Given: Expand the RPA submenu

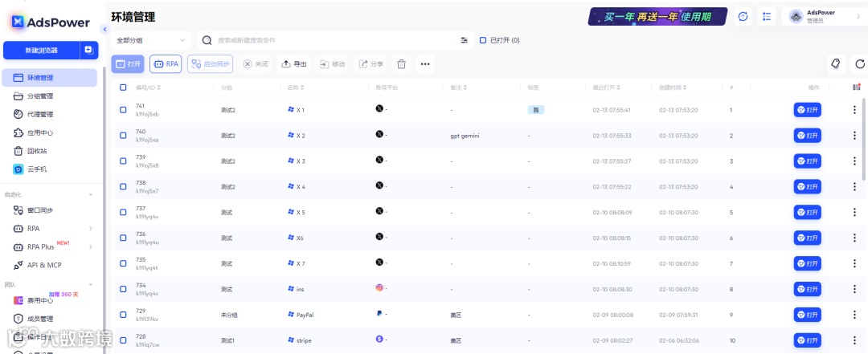Looking at the screenshot, I should [x=91, y=229].
